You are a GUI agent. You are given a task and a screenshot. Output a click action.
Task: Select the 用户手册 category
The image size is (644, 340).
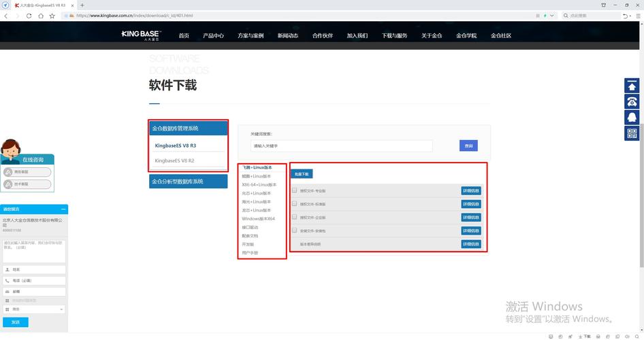250,253
